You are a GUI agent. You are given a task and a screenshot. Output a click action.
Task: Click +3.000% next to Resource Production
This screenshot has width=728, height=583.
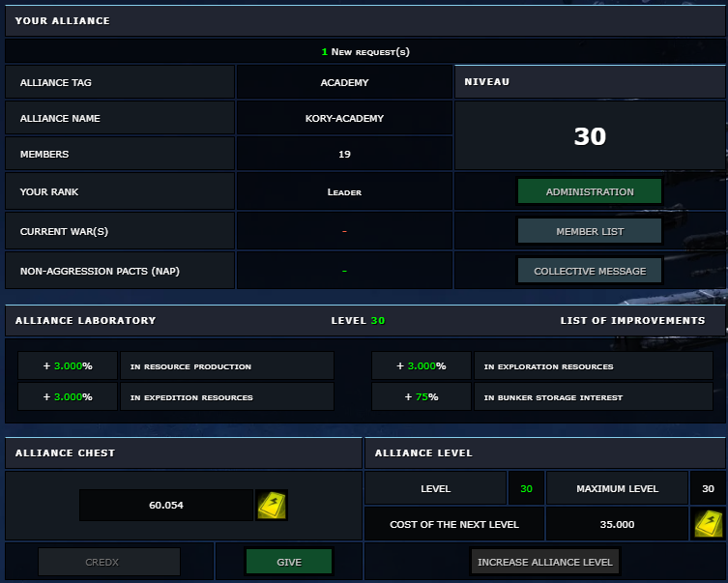(x=68, y=365)
